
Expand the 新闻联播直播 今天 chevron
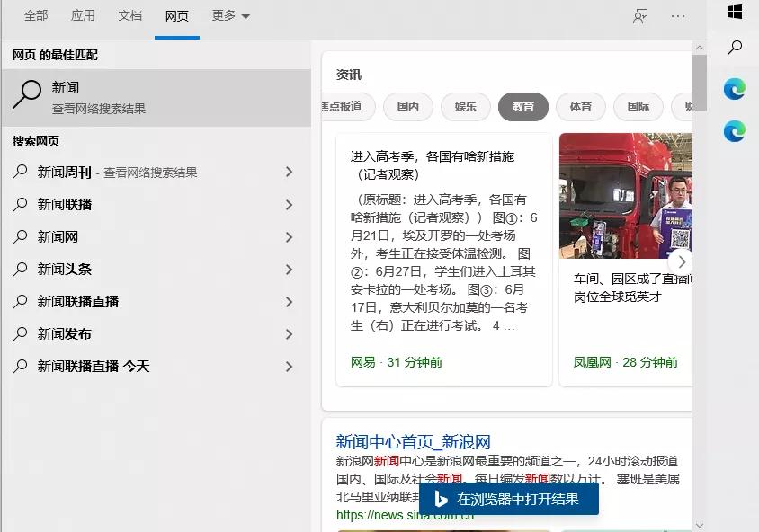[x=289, y=367]
